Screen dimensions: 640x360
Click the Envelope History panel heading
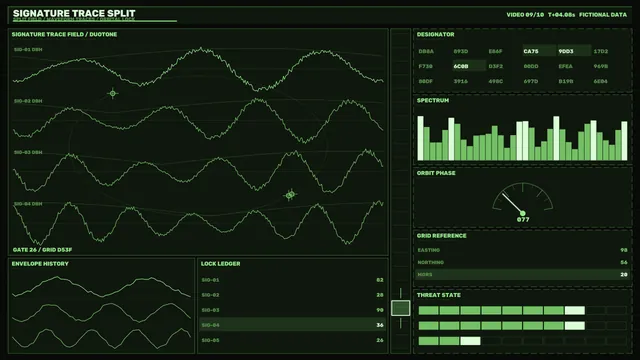coord(40,264)
